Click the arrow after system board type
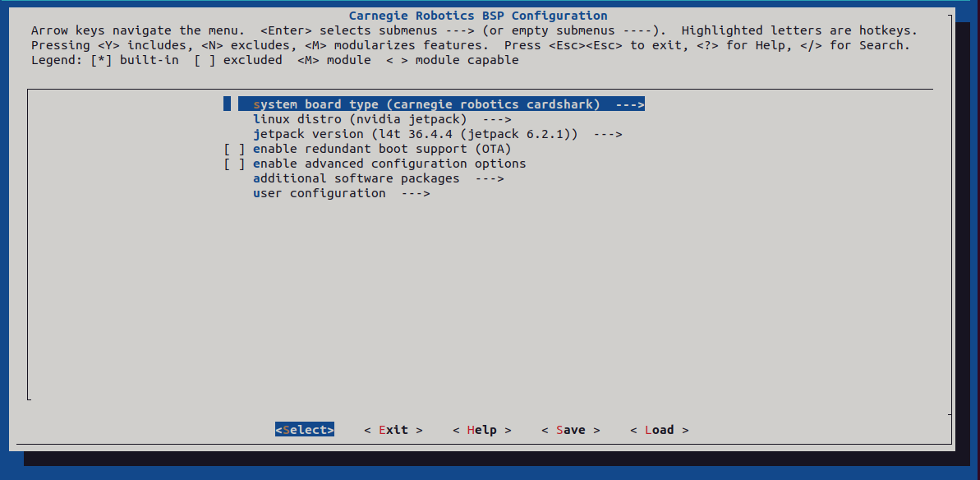The image size is (980, 480). click(630, 104)
